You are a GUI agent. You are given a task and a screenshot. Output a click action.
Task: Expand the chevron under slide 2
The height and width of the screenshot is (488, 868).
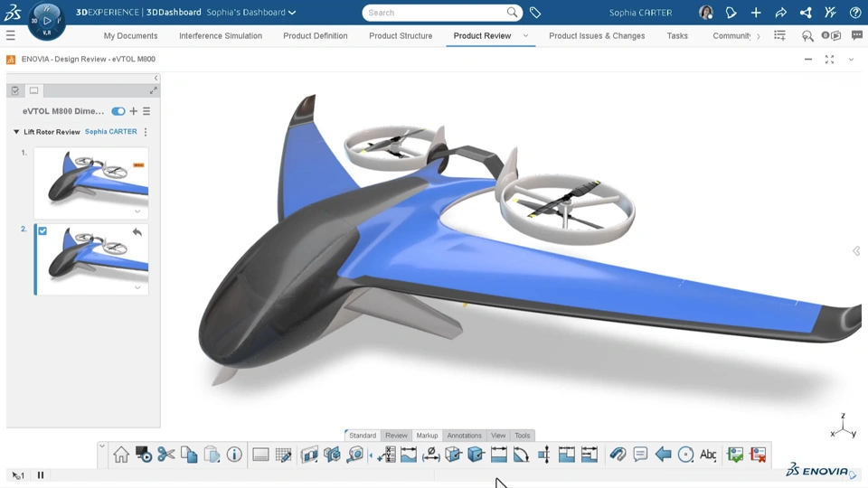click(x=137, y=287)
